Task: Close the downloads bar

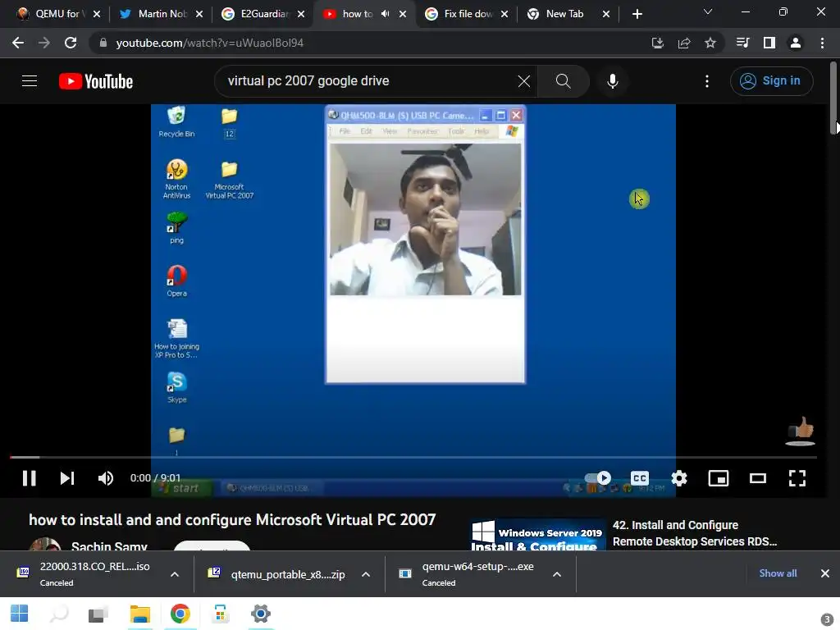Action: pos(825,573)
